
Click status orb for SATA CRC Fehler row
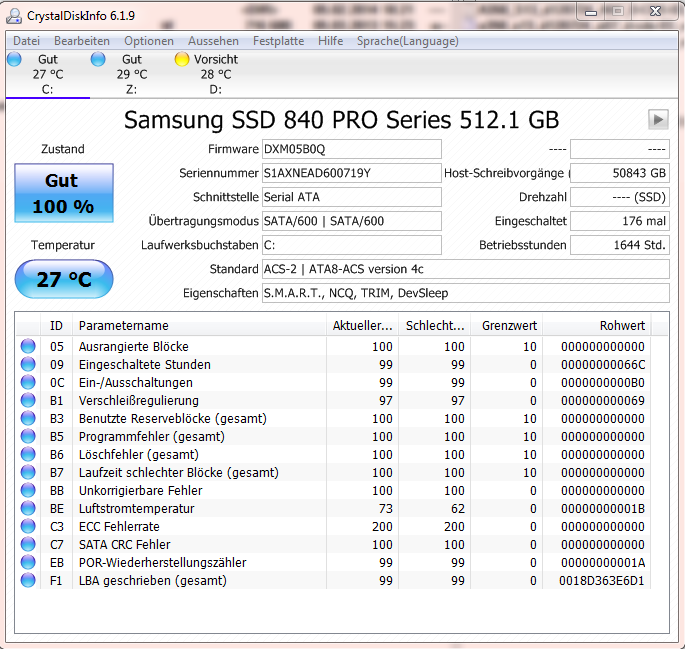(x=28, y=544)
